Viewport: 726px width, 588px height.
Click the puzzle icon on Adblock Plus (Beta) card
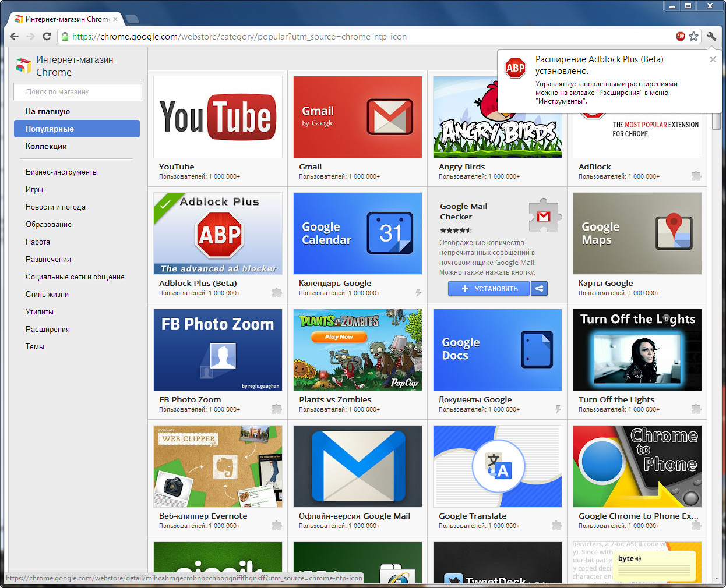point(277,292)
